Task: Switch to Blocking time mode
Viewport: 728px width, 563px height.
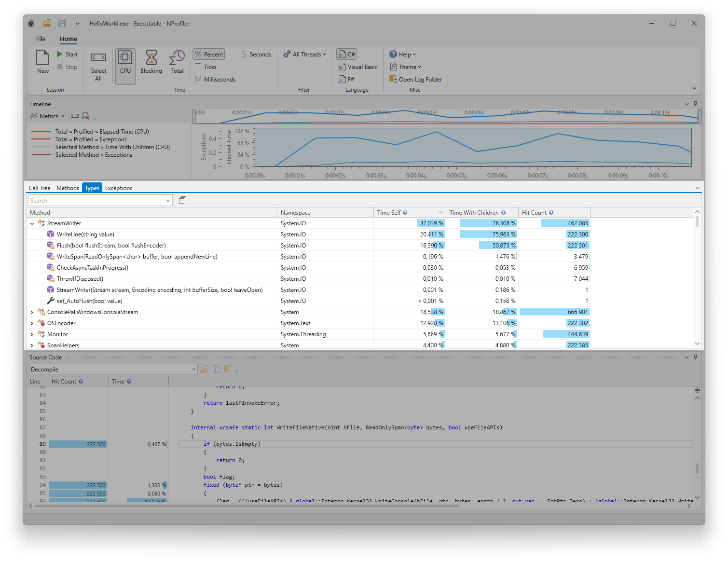Action: 151,62
